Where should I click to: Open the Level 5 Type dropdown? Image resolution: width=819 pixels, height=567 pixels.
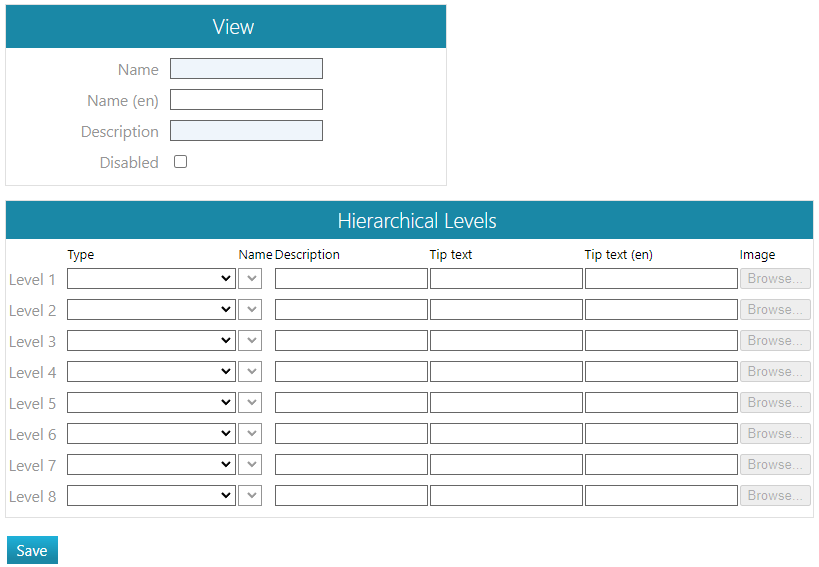click(x=151, y=403)
